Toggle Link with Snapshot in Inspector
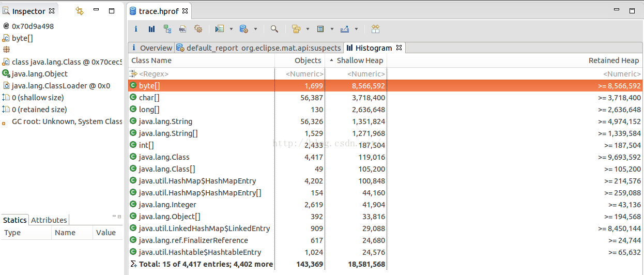Viewport: 644px width, 275px height. pos(79,11)
